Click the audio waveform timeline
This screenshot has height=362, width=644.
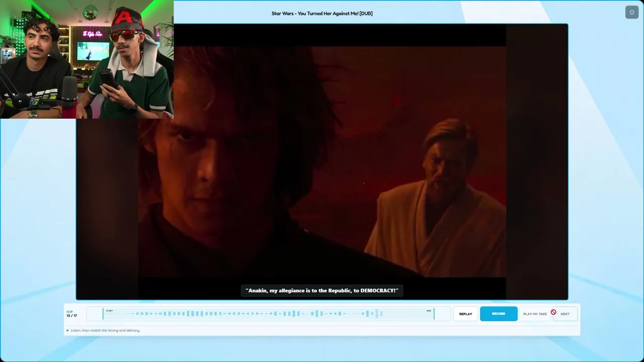tap(269, 314)
